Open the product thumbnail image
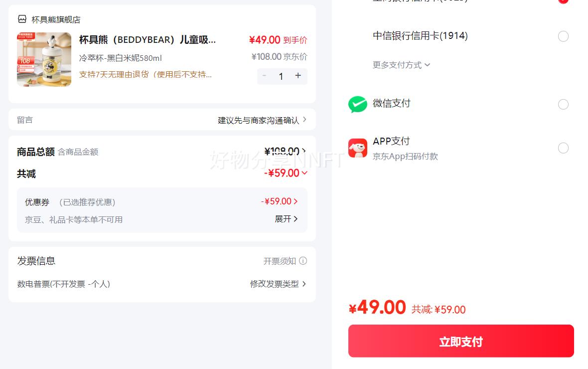Viewport: 588px width, 369px height. pos(44,59)
